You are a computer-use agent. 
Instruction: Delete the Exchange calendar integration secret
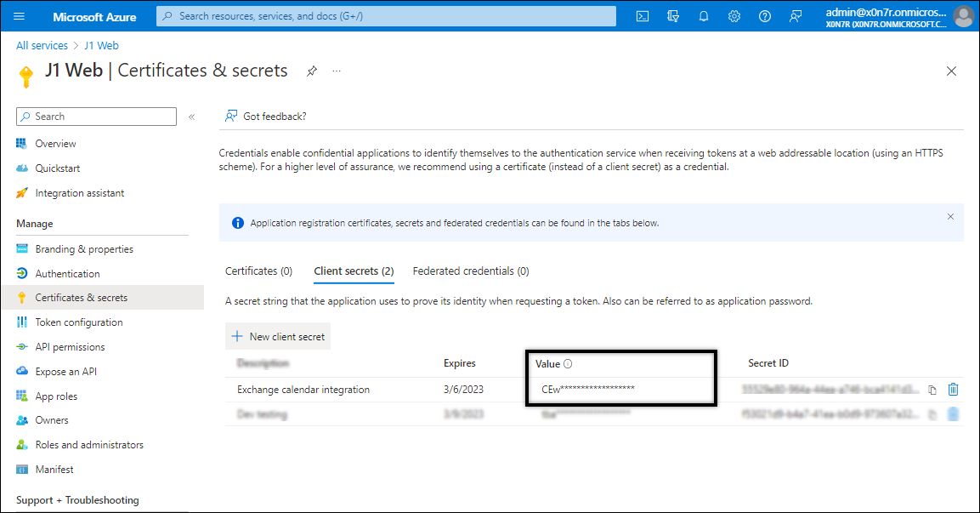pos(954,390)
